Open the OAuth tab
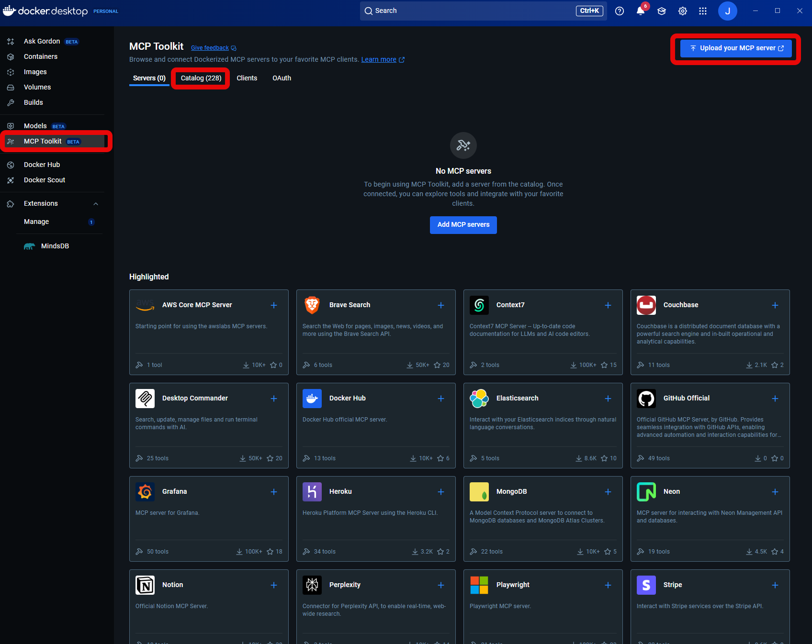The width and height of the screenshot is (812, 644). click(x=282, y=78)
